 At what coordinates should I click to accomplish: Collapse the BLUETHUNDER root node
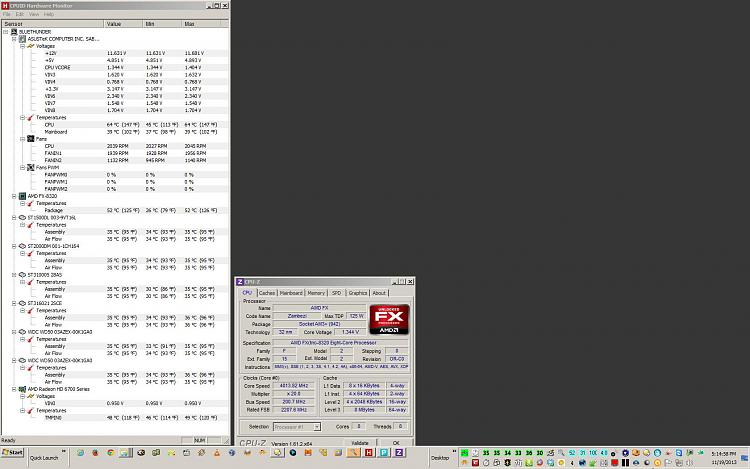(6, 32)
